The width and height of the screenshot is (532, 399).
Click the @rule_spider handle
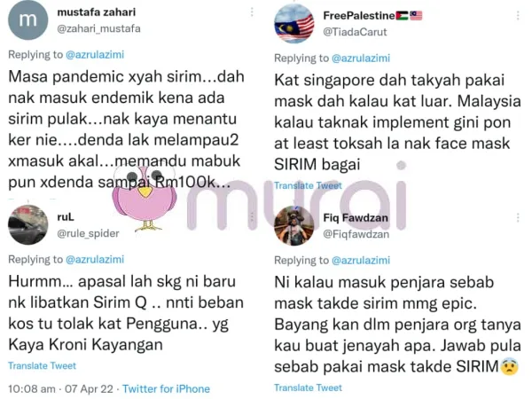tap(88, 233)
